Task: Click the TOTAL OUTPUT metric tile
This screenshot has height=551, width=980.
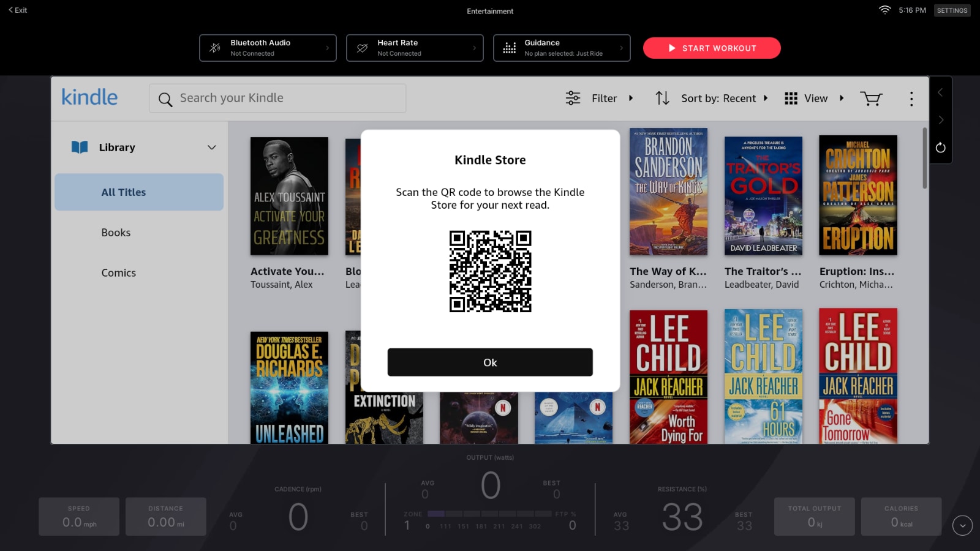Action: (x=815, y=517)
